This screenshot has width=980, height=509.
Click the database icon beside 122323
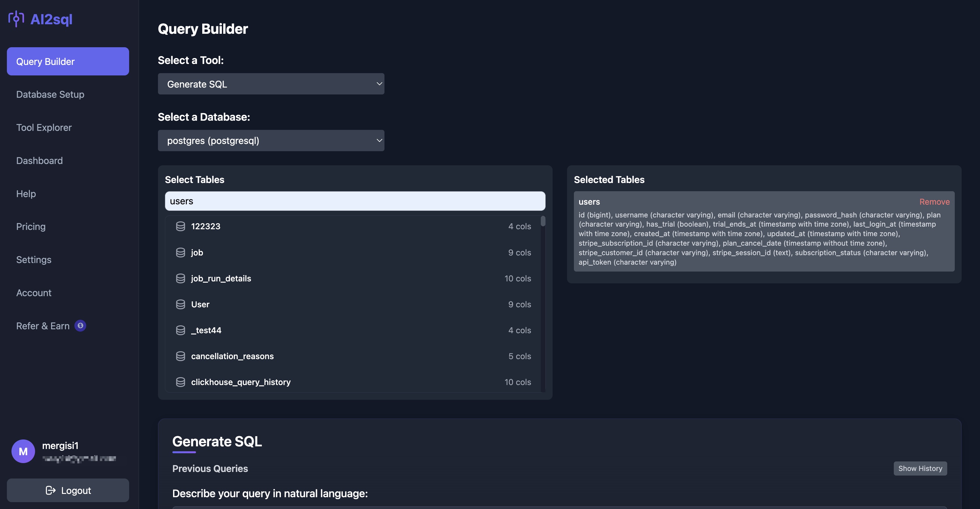click(180, 227)
